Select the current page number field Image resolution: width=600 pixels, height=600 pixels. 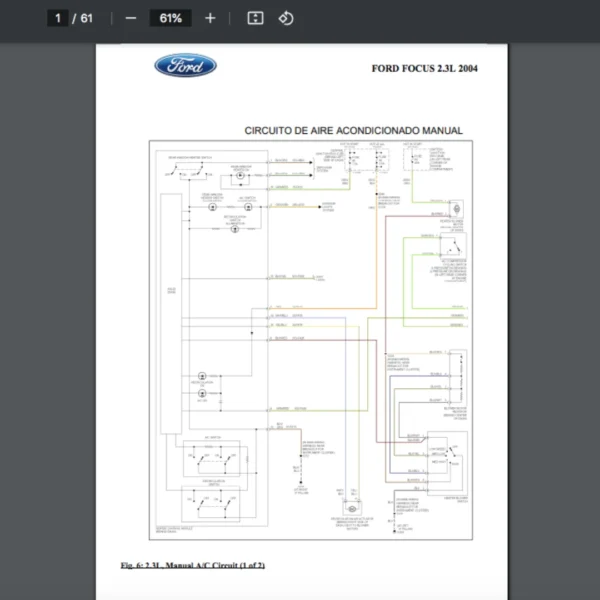click(x=59, y=18)
